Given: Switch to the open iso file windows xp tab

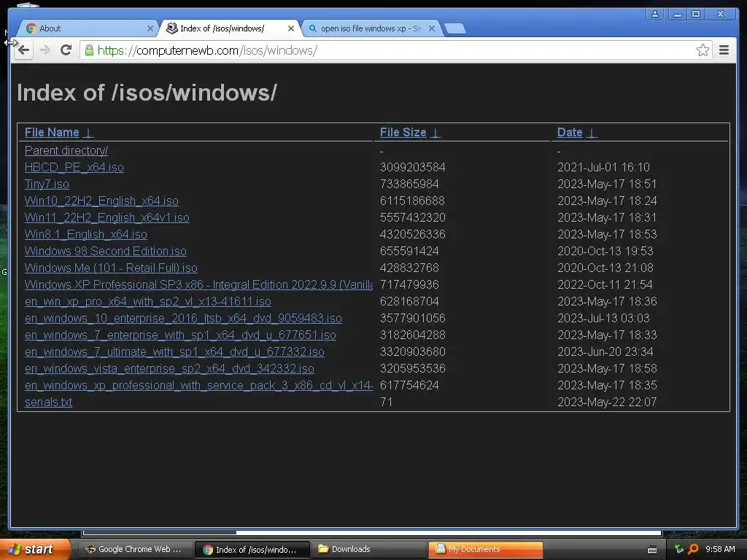Looking at the screenshot, I should point(370,28).
